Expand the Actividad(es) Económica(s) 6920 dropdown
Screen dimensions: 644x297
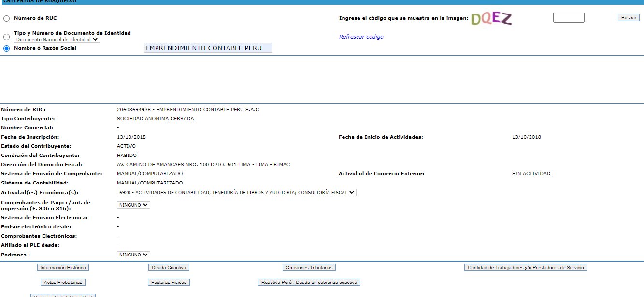[237, 192]
